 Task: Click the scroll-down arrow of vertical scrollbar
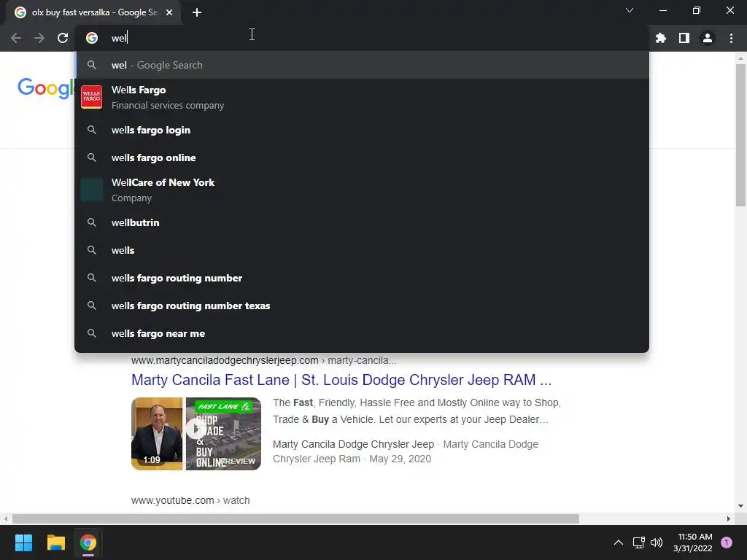point(740,506)
